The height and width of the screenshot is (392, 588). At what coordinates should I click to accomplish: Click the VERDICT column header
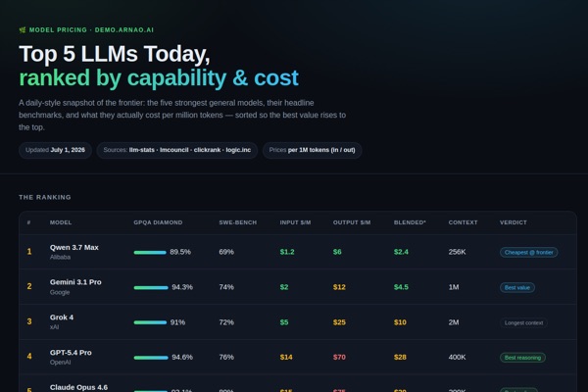tap(514, 222)
